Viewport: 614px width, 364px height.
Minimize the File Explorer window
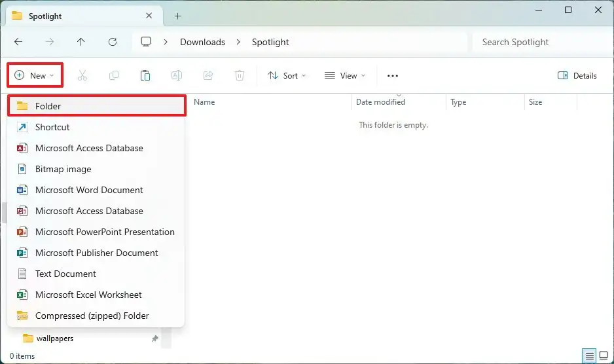click(x=539, y=10)
